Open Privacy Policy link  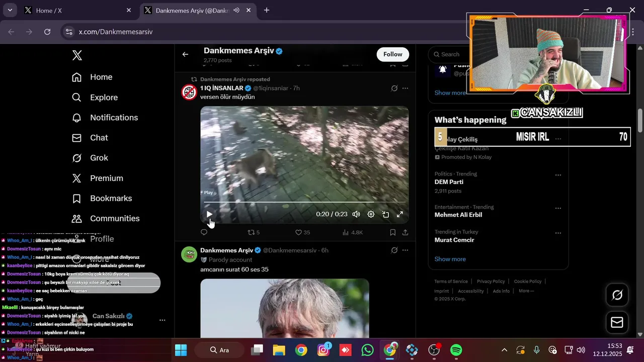click(x=491, y=282)
